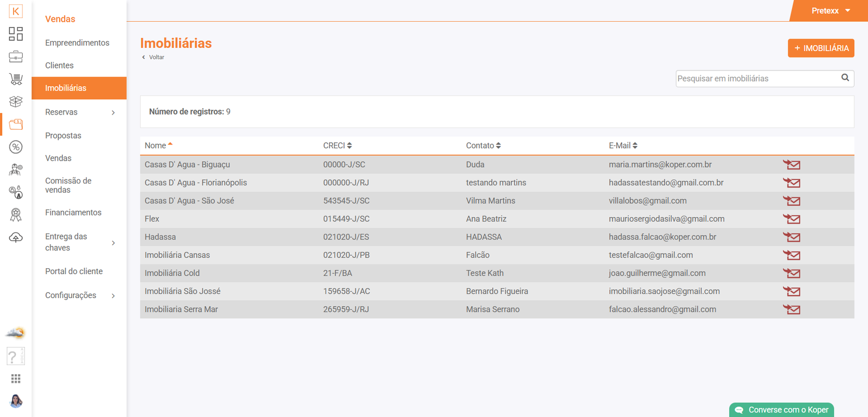Open the shopping cart icon module
Viewport: 868px width, 417px height.
[16, 79]
